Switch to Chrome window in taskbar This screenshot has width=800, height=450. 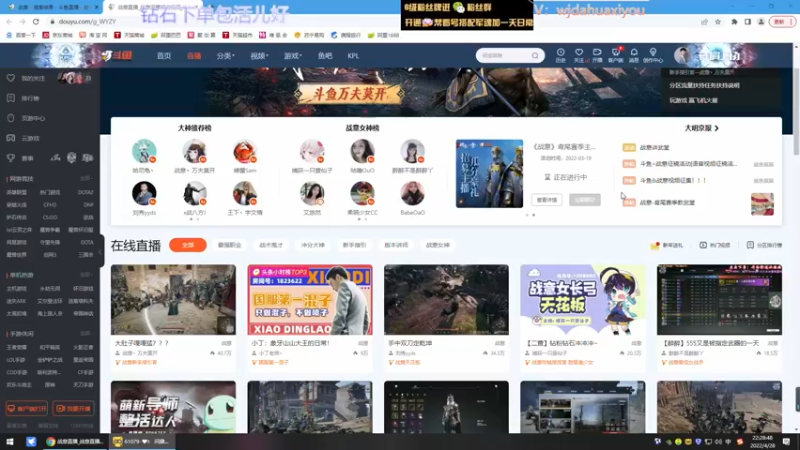point(74,441)
